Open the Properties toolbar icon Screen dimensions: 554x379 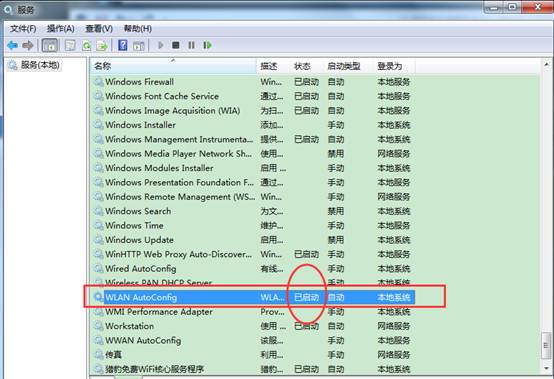[70, 45]
